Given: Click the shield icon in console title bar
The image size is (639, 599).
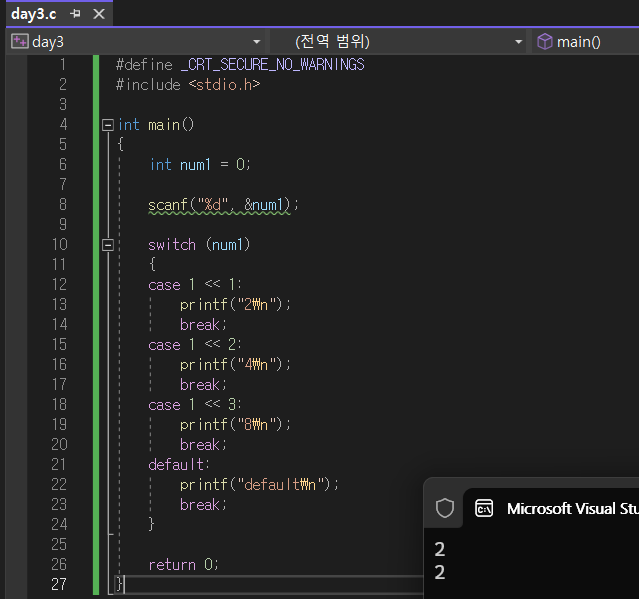Looking at the screenshot, I should [x=445, y=508].
